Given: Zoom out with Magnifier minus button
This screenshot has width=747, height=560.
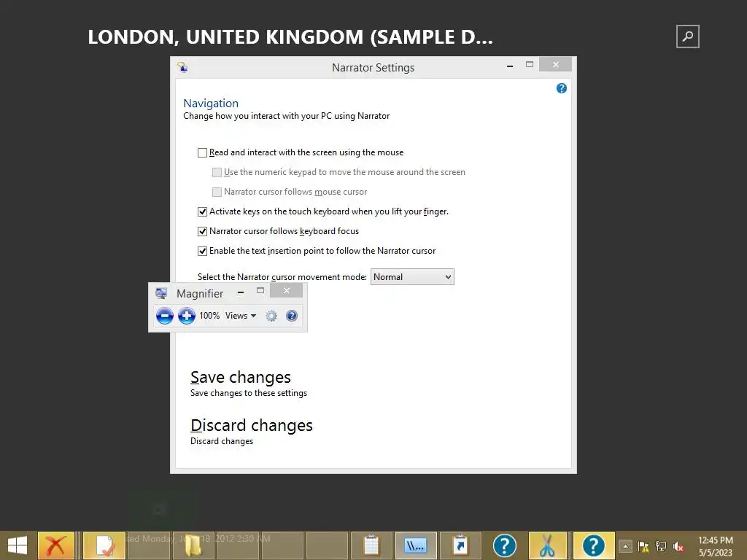Looking at the screenshot, I should (x=165, y=316).
